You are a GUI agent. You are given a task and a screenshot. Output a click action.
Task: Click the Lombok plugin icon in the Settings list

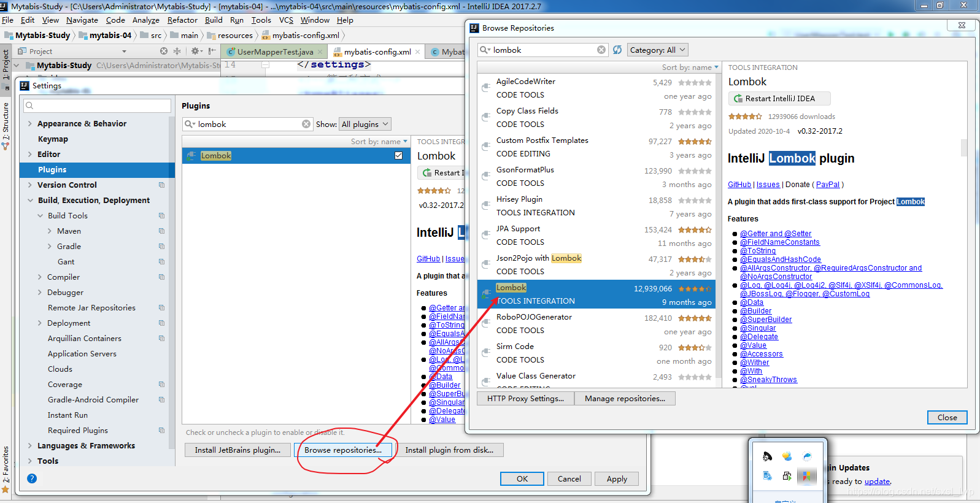[191, 156]
